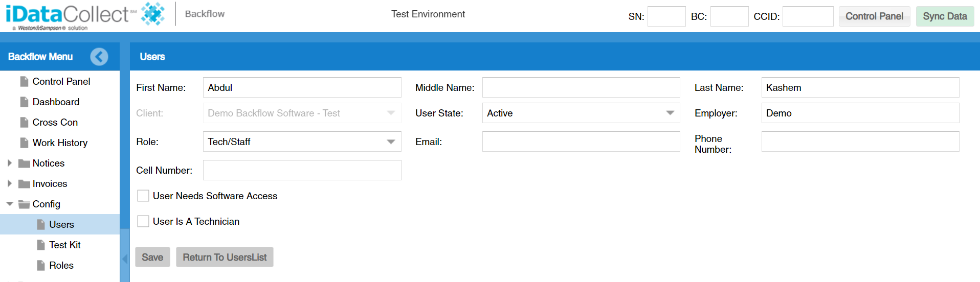Click the Sync Data button

click(945, 16)
